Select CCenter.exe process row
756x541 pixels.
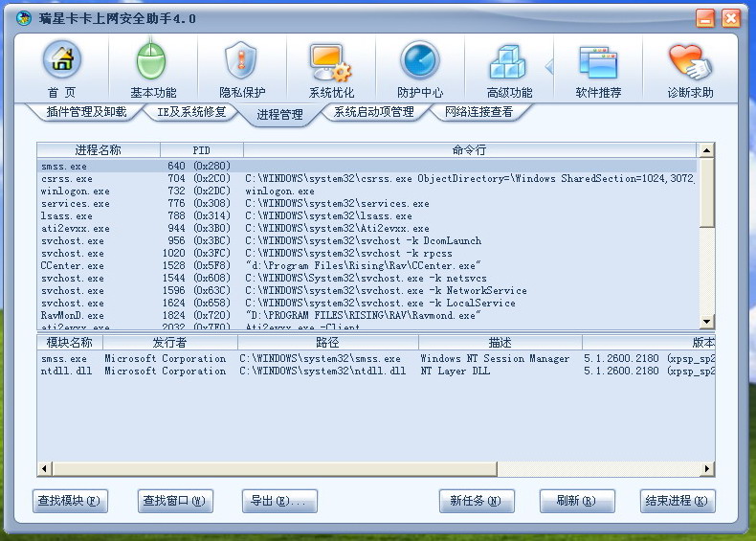point(367,266)
